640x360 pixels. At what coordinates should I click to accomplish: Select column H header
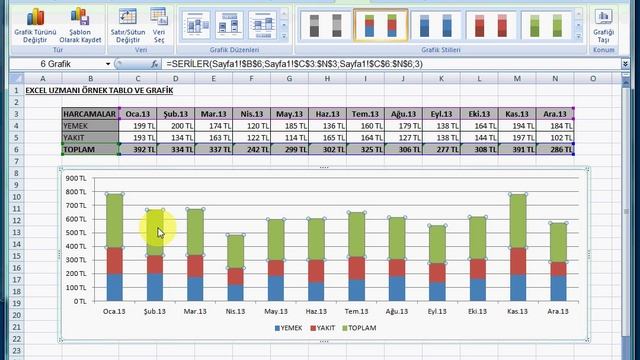click(327, 78)
